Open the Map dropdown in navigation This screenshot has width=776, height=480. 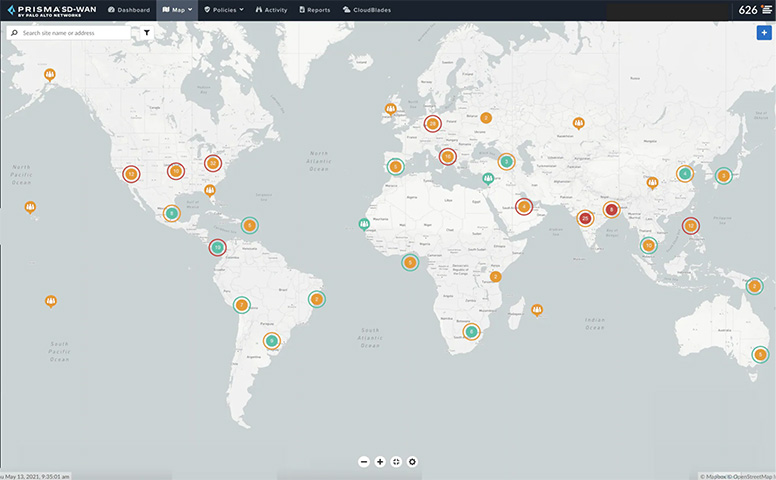[x=175, y=10]
